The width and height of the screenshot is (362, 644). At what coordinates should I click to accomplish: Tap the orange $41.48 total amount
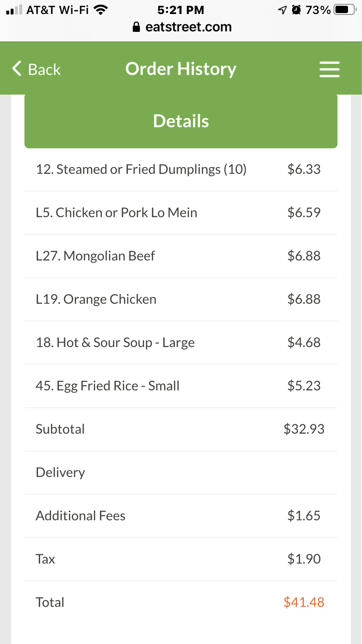tap(304, 602)
